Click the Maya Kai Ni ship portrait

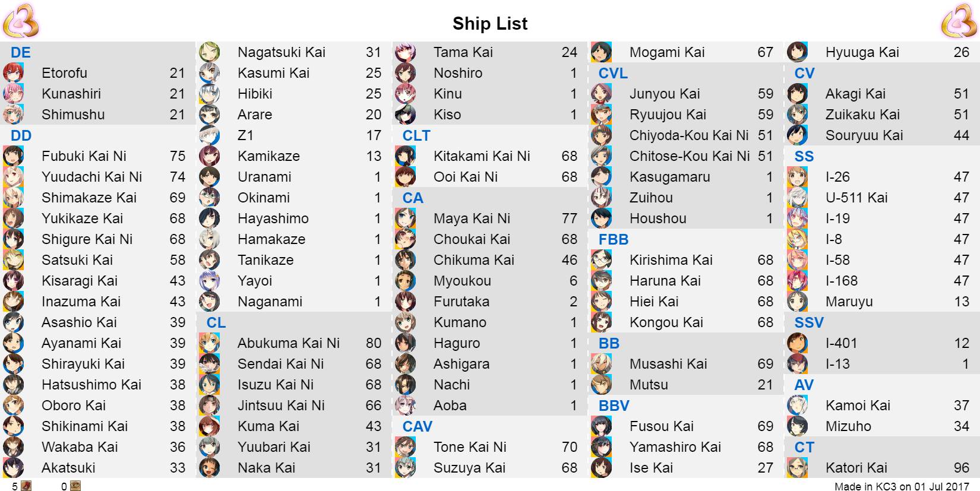(405, 218)
